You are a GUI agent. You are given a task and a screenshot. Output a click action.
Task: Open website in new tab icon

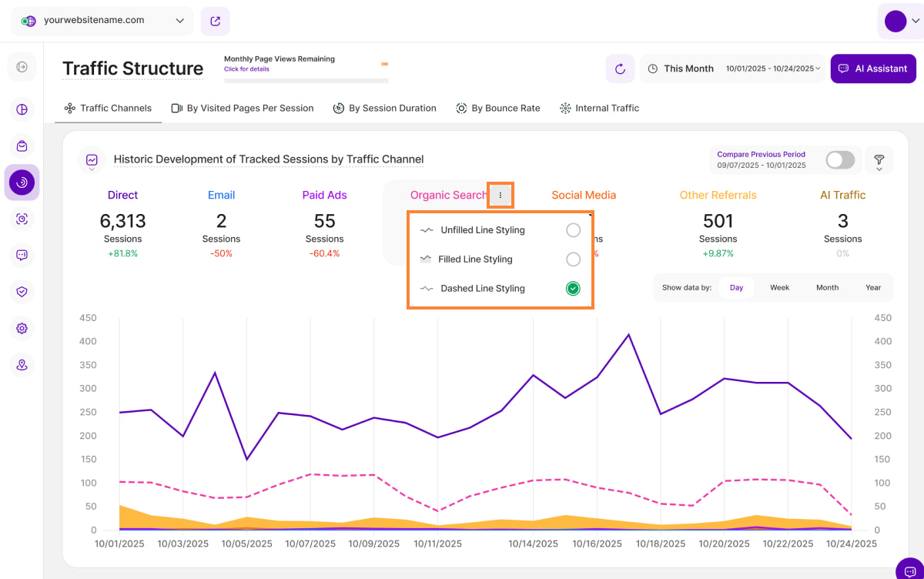[215, 21]
